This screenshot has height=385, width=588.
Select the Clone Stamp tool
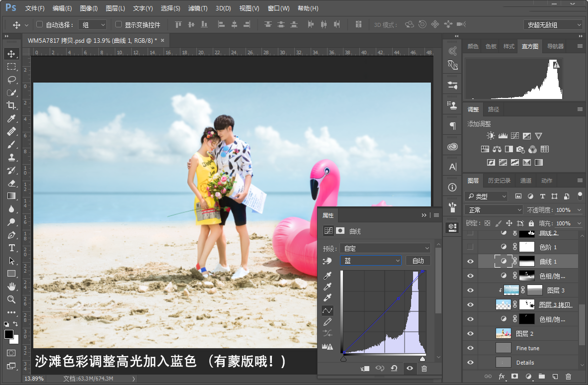point(11,157)
